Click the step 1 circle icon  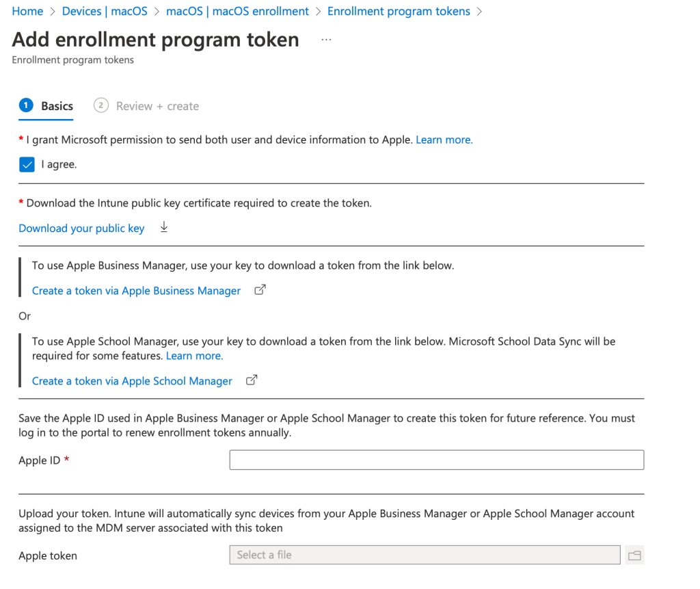point(26,105)
